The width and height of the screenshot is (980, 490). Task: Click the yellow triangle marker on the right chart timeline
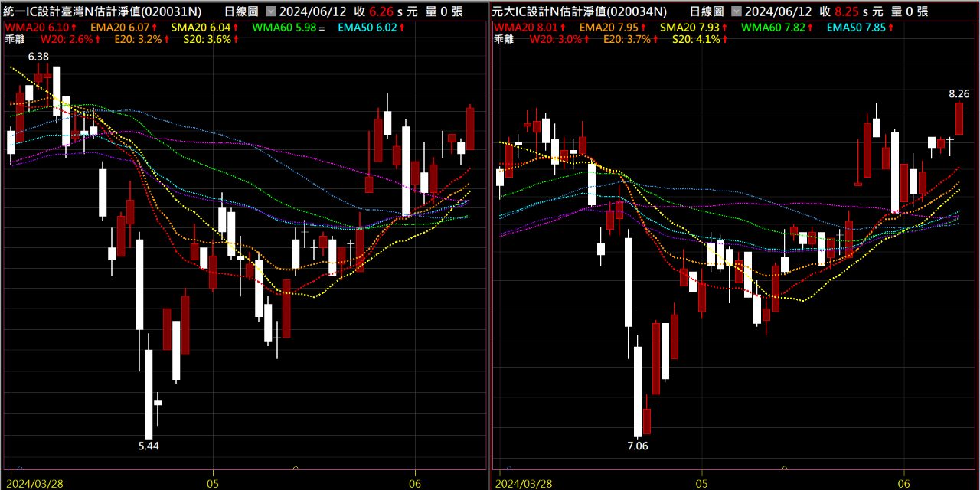pos(784,467)
